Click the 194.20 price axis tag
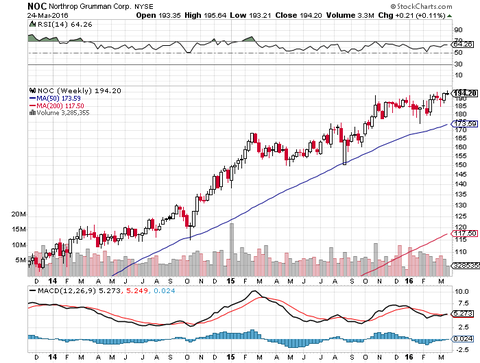This screenshot has width=480, height=363. point(465,93)
